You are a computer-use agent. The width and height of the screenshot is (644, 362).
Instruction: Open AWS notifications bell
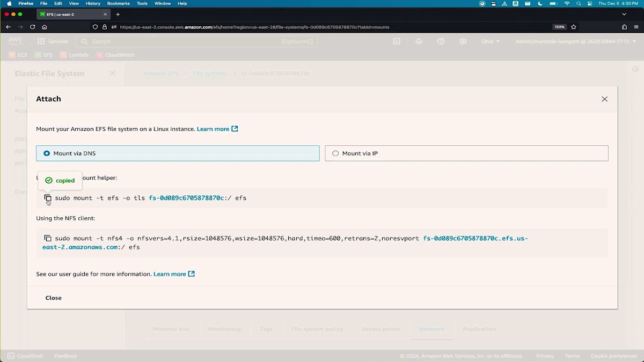tap(419, 41)
